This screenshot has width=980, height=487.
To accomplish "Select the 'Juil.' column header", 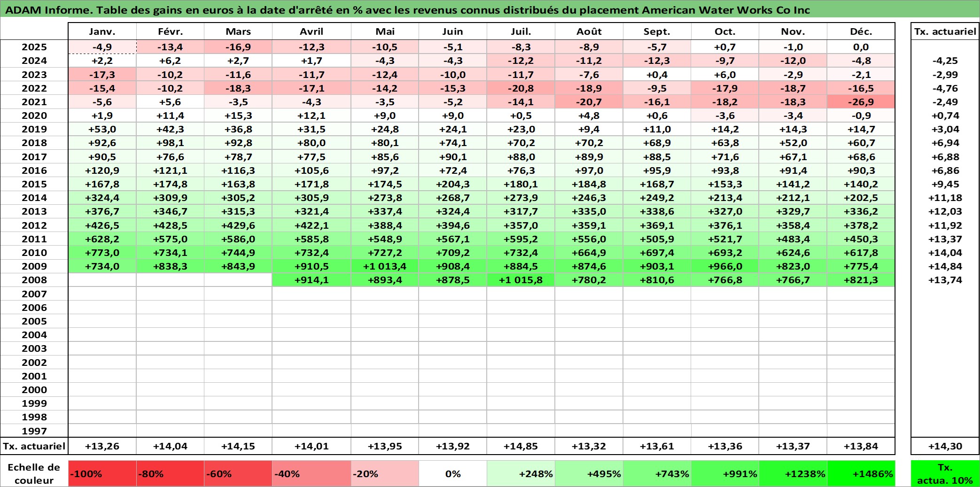I will pos(521,31).
